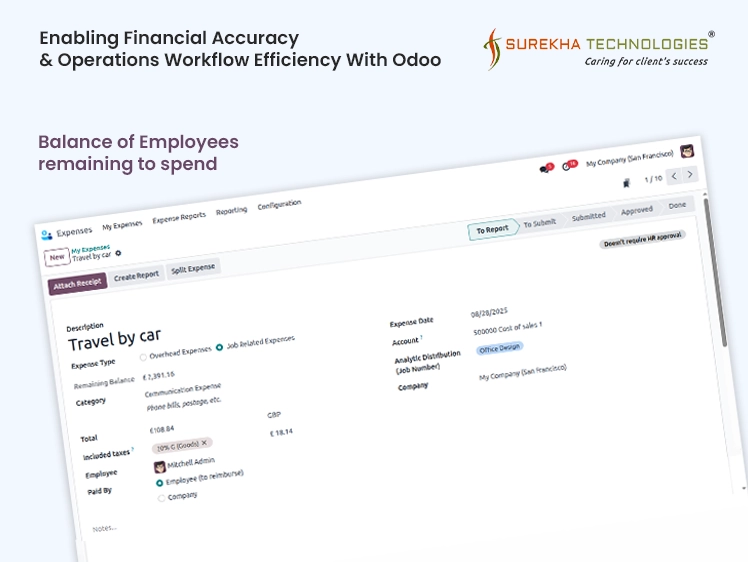
Task: Click the Expenses app title
Action: 74,232
